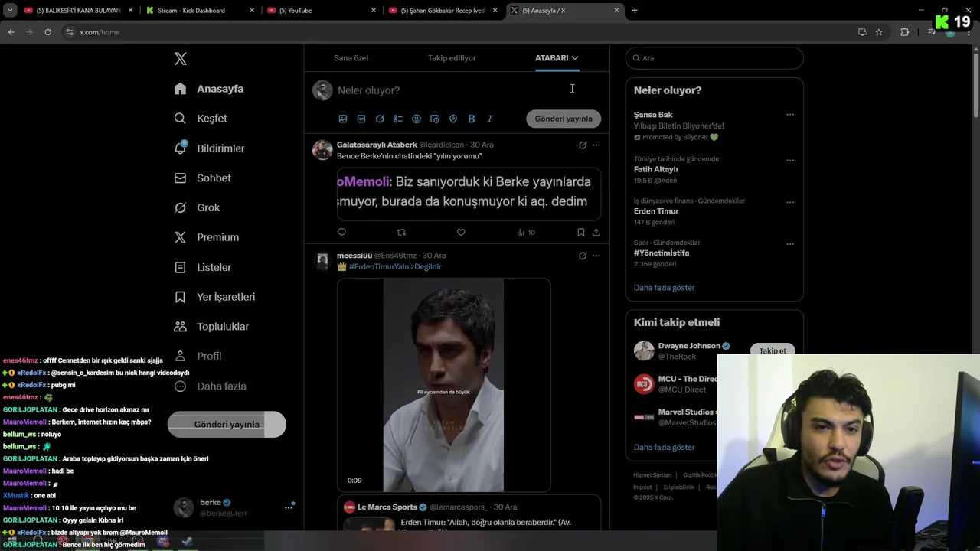Open Sohbet messages
Viewport: 980px width, 551px height.
pos(203,178)
